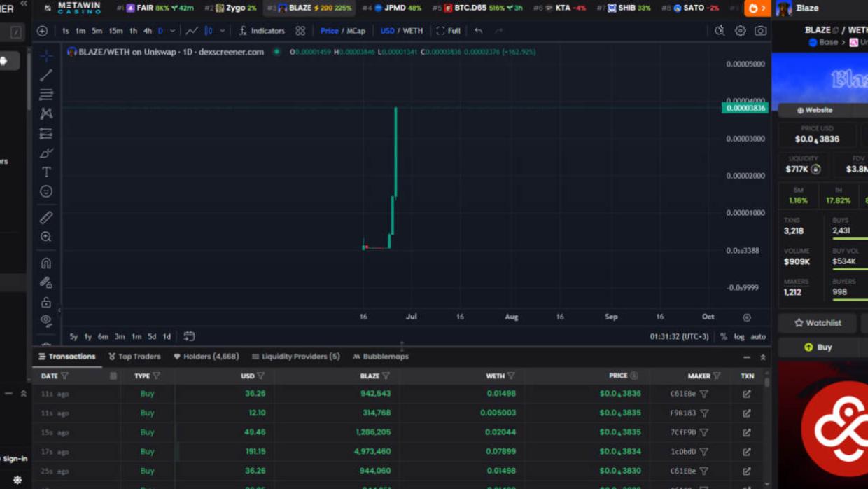Image resolution: width=868 pixels, height=489 pixels.
Task: Click the fire trending icon in top bar
Action: pyautogui.click(x=753, y=8)
